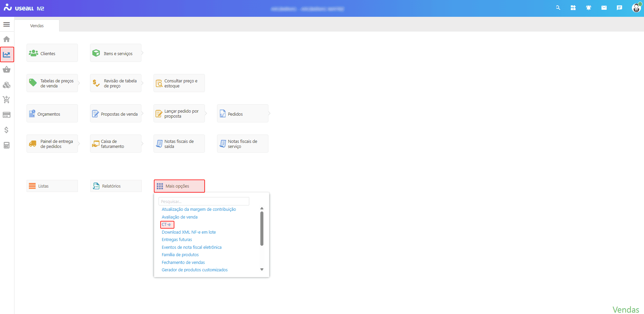Open Notas fiscais de saída
Screen dimensions: 644x314
point(179,144)
